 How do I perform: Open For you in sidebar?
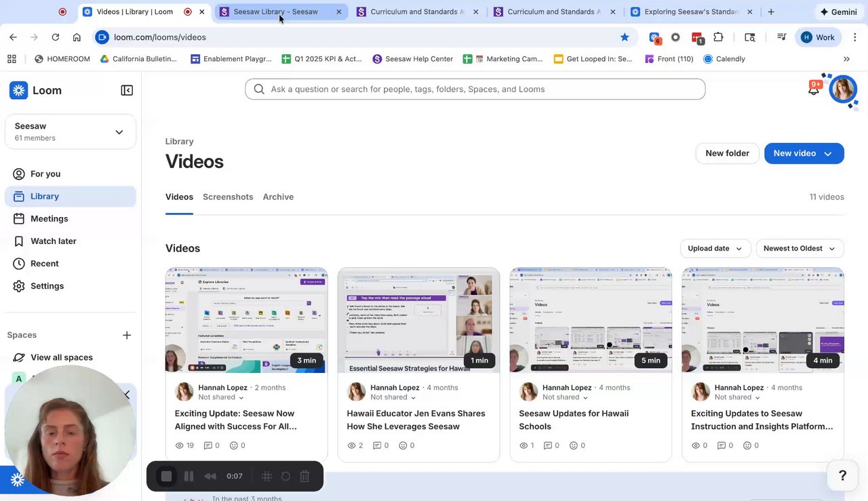coord(71,174)
